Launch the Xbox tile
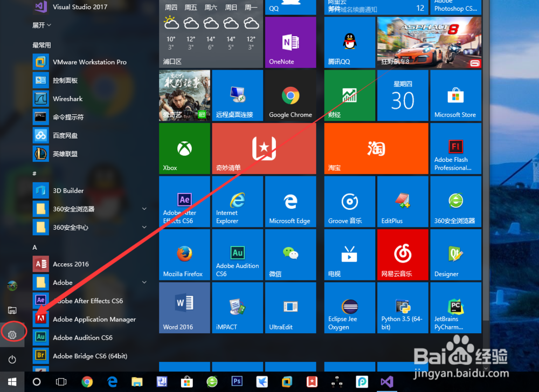The height and width of the screenshot is (392, 539). (x=184, y=148)
